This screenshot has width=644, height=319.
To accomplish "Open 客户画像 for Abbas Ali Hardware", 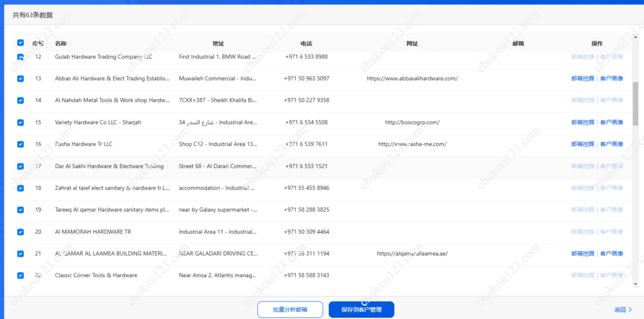I will pos(612,78).
